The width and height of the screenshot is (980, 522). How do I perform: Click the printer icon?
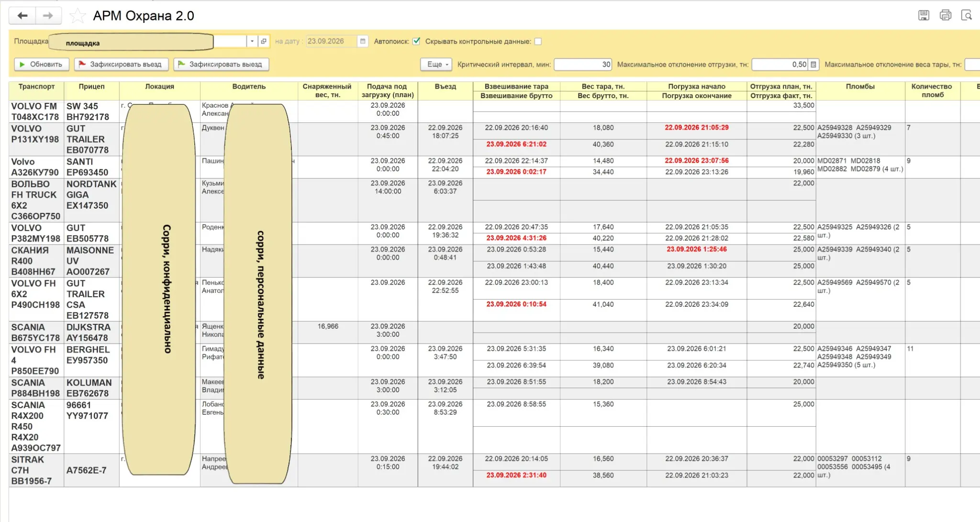(945, 15)
